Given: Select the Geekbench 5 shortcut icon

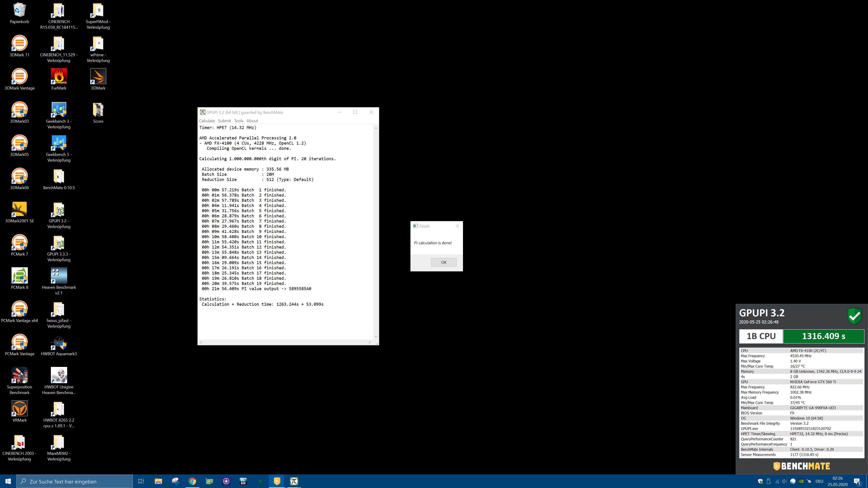Looking at the screenshot, I should 59,149.
